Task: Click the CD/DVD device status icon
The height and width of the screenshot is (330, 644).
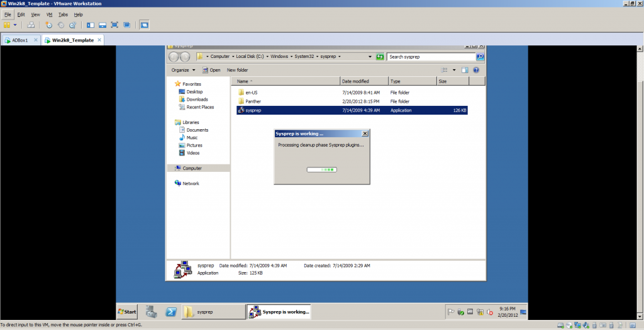Action: click(569, 325)
